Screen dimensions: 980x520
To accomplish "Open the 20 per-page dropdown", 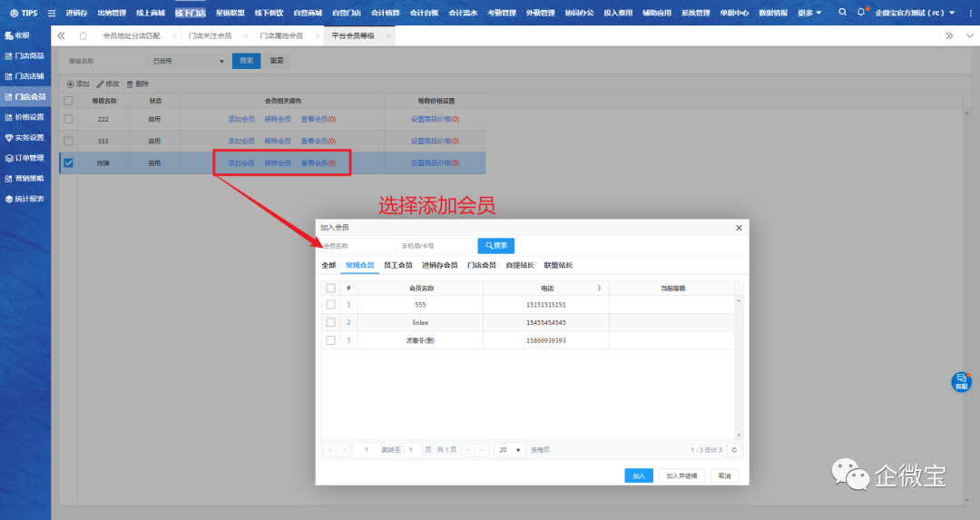I will pos(509,450).
